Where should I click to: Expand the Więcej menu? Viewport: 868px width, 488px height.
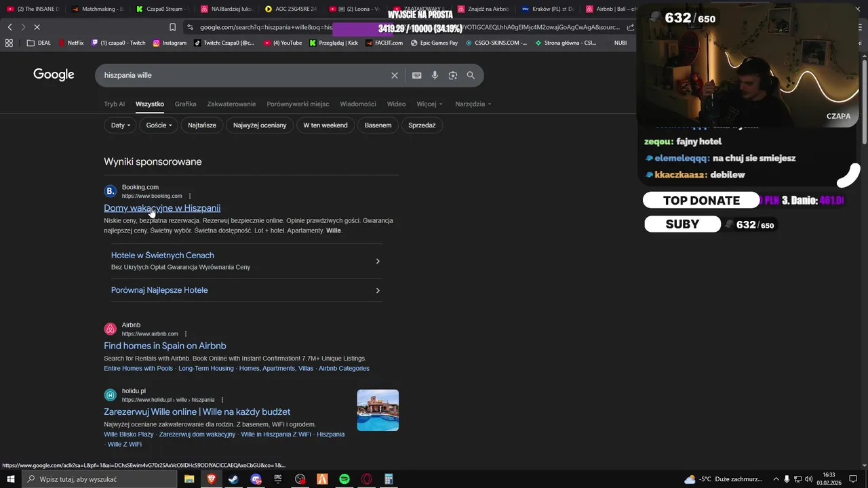429,104
